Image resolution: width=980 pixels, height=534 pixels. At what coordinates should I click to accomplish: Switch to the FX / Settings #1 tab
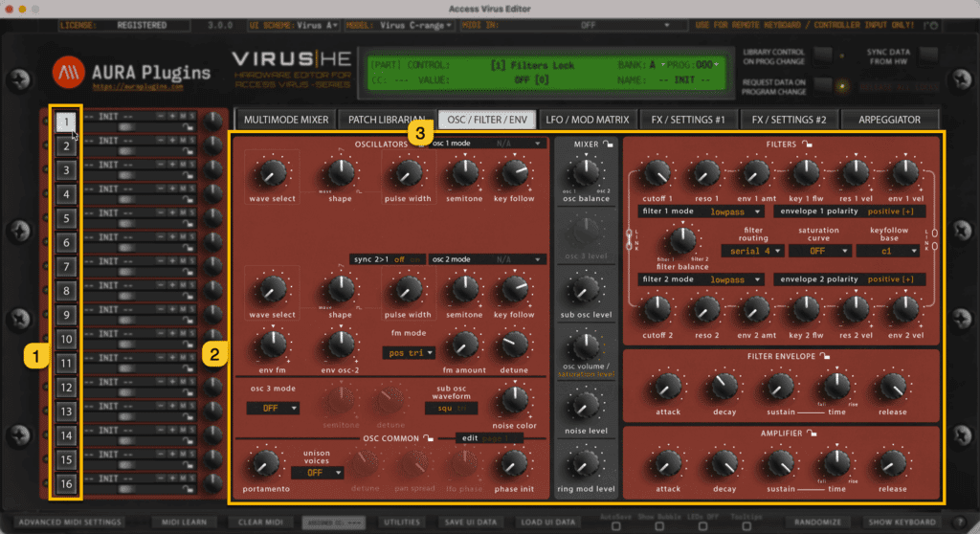pos(687,120)
